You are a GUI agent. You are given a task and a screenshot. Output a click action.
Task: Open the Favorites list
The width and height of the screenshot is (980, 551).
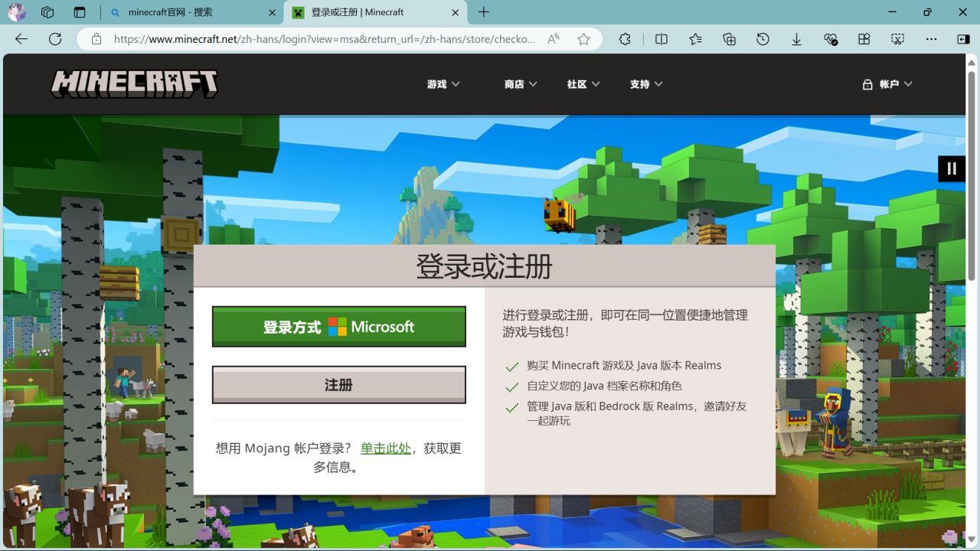coord(695,39)
